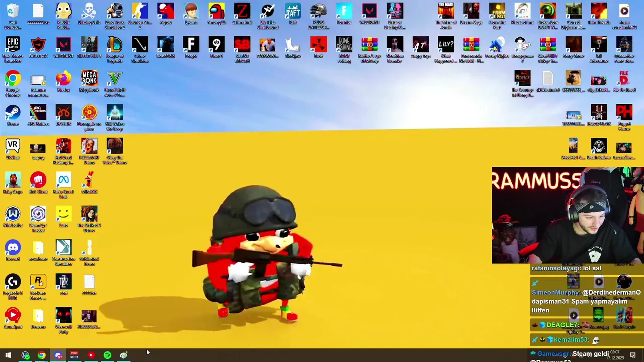Image resolution: width=644 pixels, height=362 pixels.
Task: Open the GONE Fishing shortcut
Action: [344, 49]
